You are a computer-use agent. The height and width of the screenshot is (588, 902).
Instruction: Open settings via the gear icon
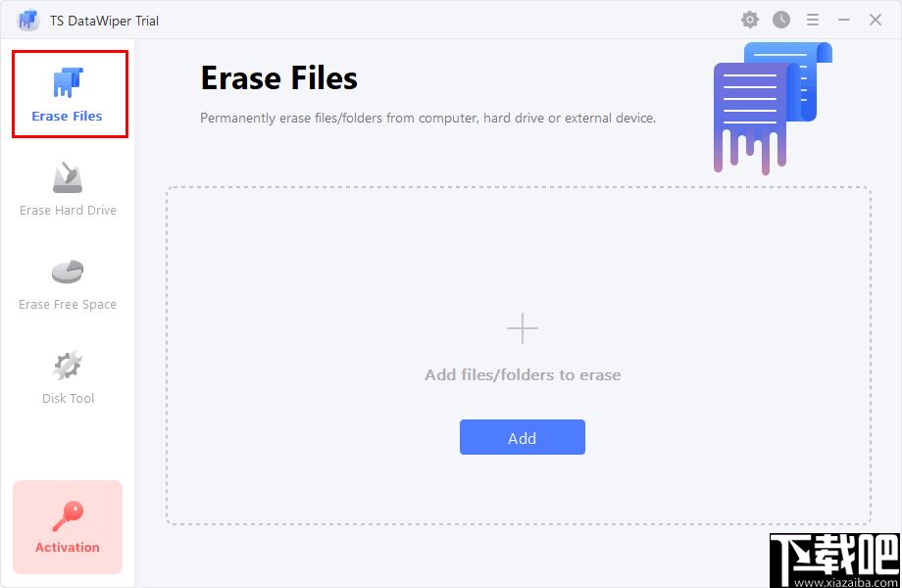pyautogui.click(x=750, y=21)
